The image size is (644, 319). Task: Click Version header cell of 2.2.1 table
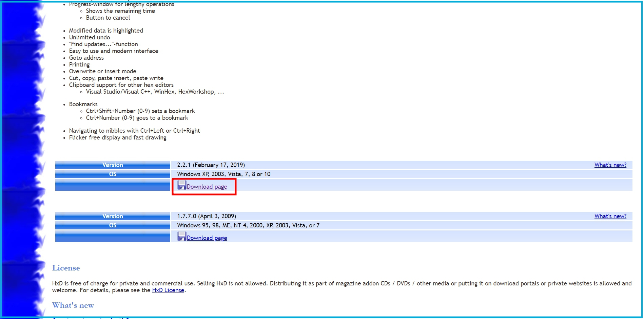[113, 165]
